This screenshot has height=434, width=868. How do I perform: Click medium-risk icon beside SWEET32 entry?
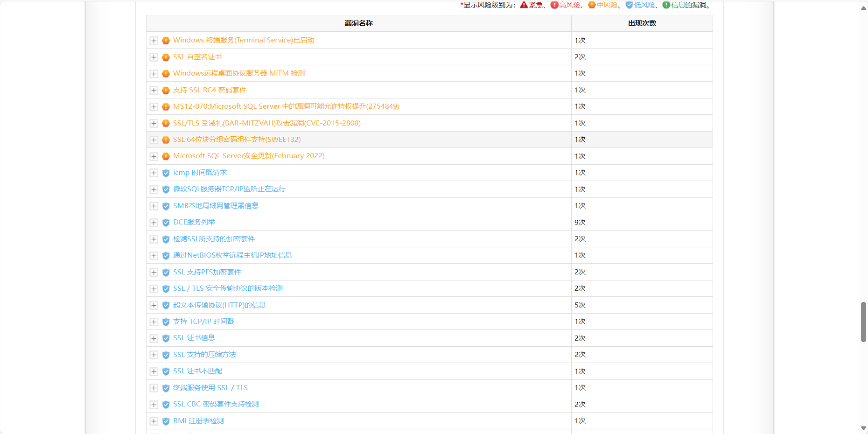coord(166,140)
